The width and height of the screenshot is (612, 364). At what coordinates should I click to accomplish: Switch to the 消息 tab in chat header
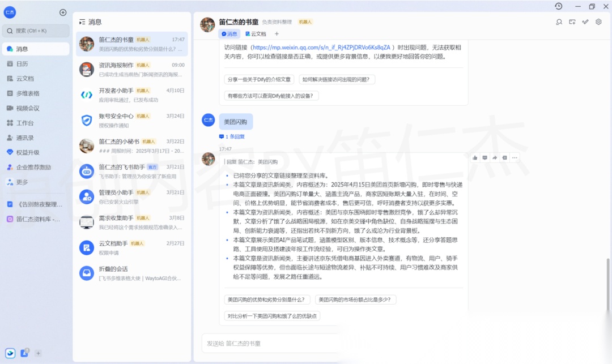[229, 34]
